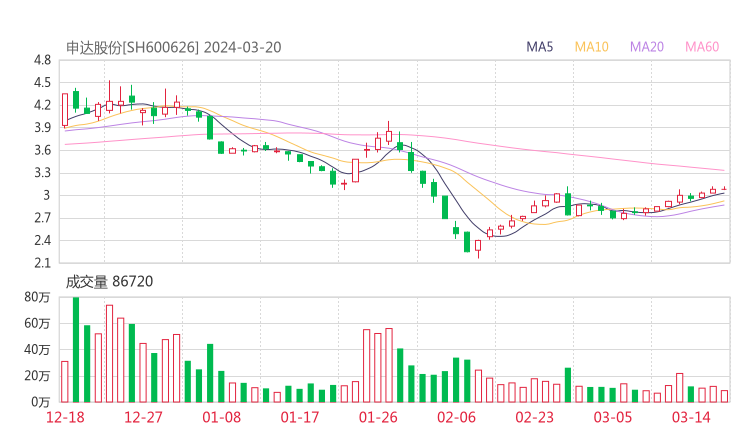The image size is (740, 440).
Task: Click the 01-17 date axis label
Action: coord(300,417)
